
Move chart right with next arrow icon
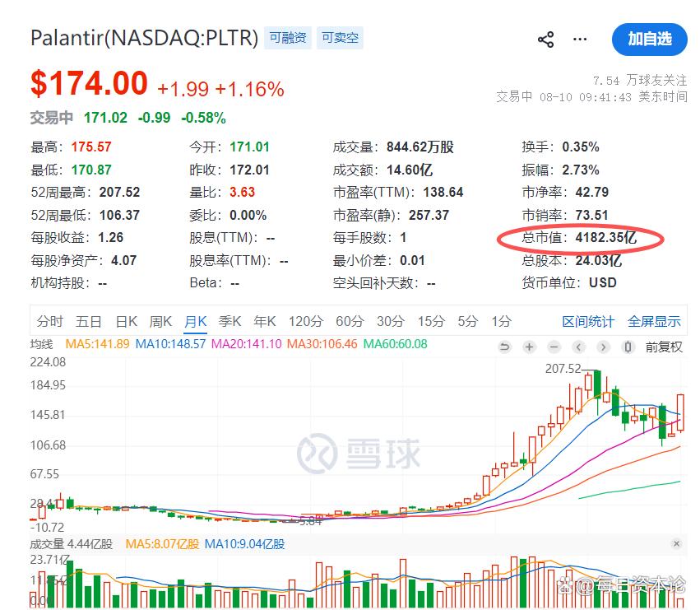click(603, 347)
